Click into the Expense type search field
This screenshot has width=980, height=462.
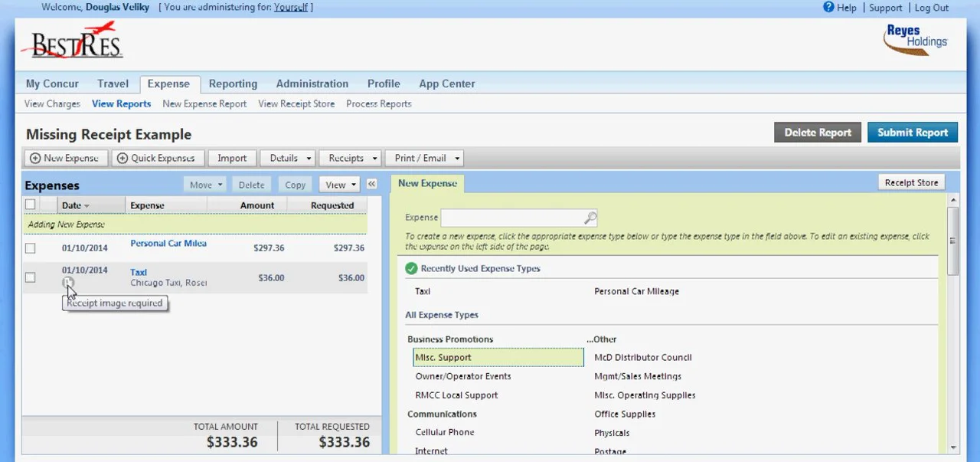(511, 218)
